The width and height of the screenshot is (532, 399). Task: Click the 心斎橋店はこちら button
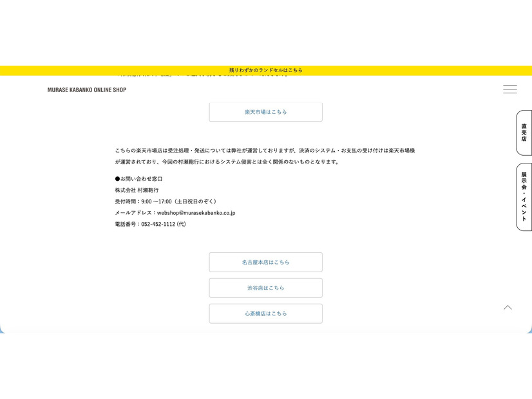(265, 313)
